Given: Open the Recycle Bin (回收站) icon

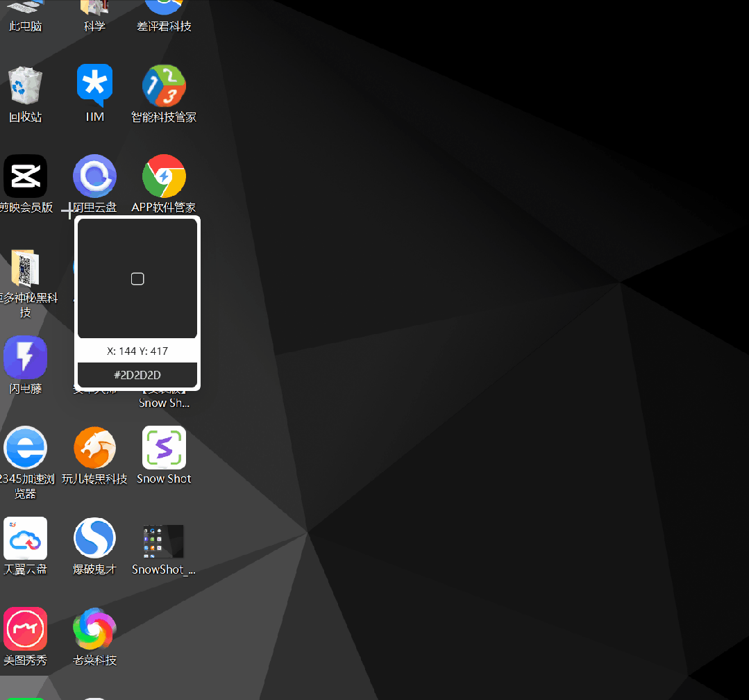Looking at the screenshot, I should pyautogui.click(x=25, y=86).
